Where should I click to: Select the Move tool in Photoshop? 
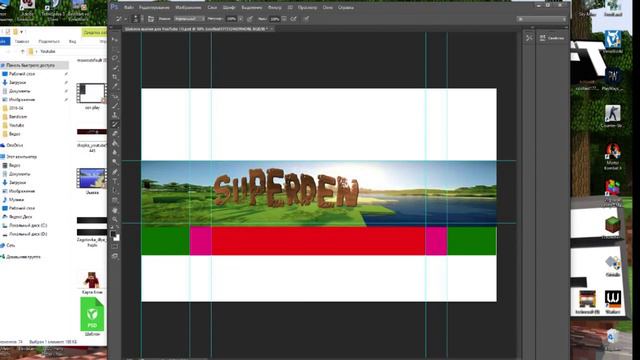(x=115, y=40)
